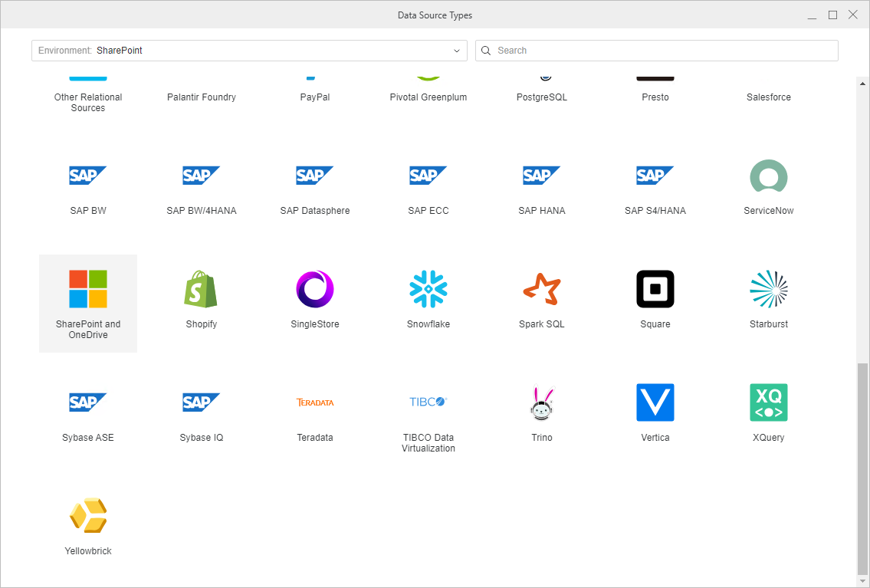Screen dimensions: 870x588
Task: Click into the Search field
Action: click(663, 51)
